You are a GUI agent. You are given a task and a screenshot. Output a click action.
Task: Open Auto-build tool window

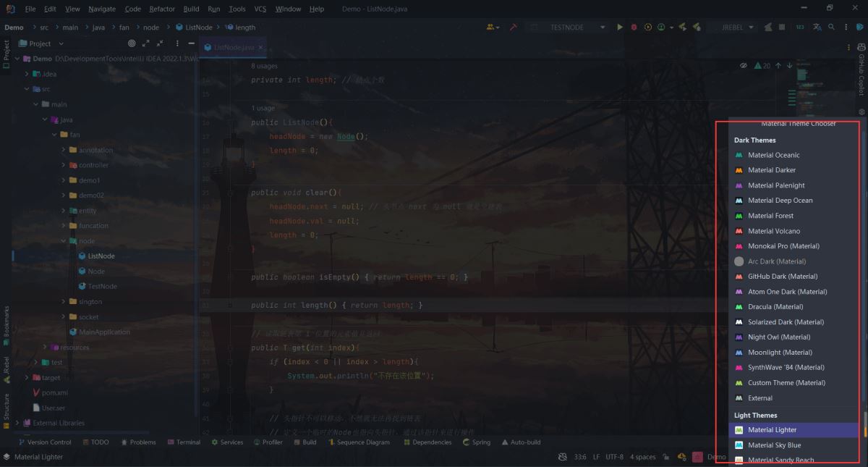[x=520, y=442]
